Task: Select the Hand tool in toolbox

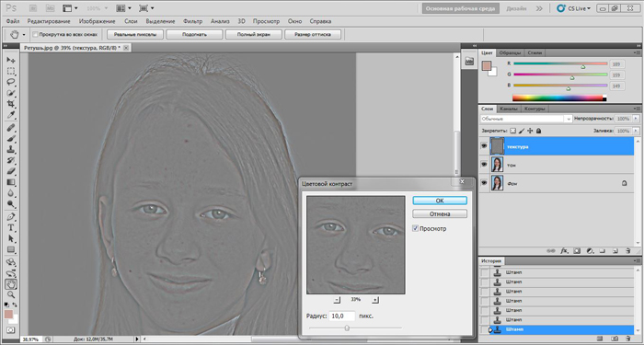Action: point(11,283)
